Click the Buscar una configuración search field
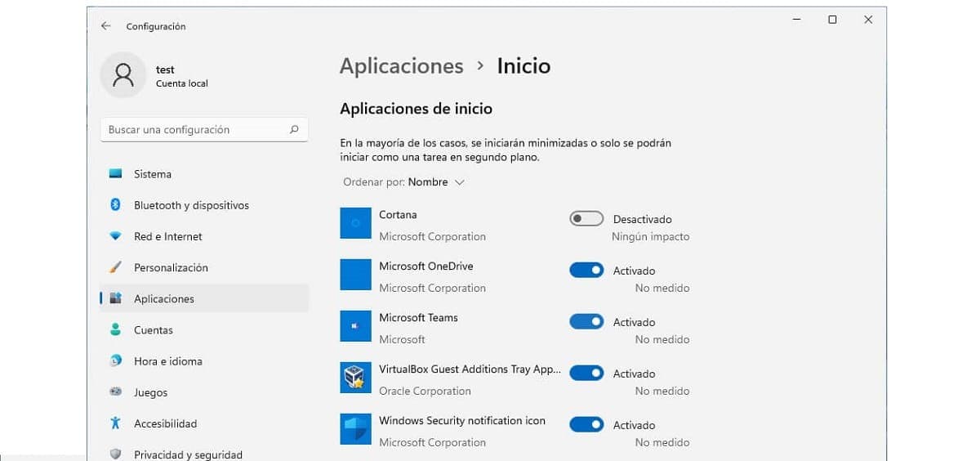Image resolution: width=980 pixels, height=461 pixels. click(204, 129)
